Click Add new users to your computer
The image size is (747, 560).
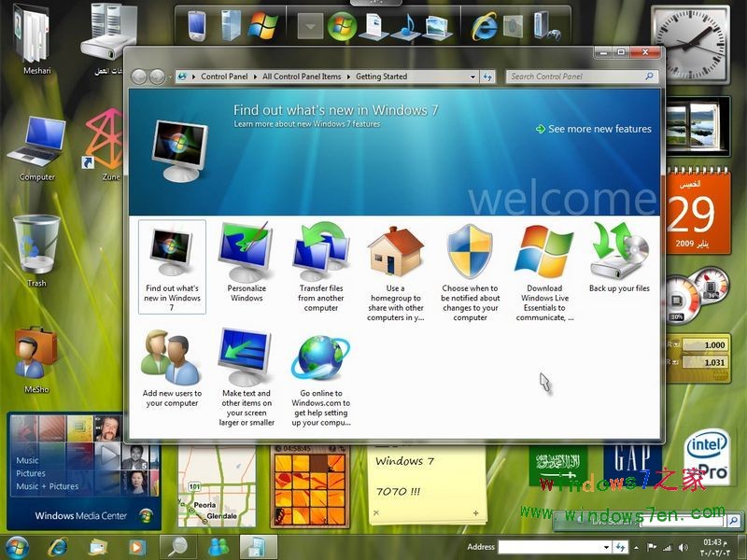click(170, 364)
